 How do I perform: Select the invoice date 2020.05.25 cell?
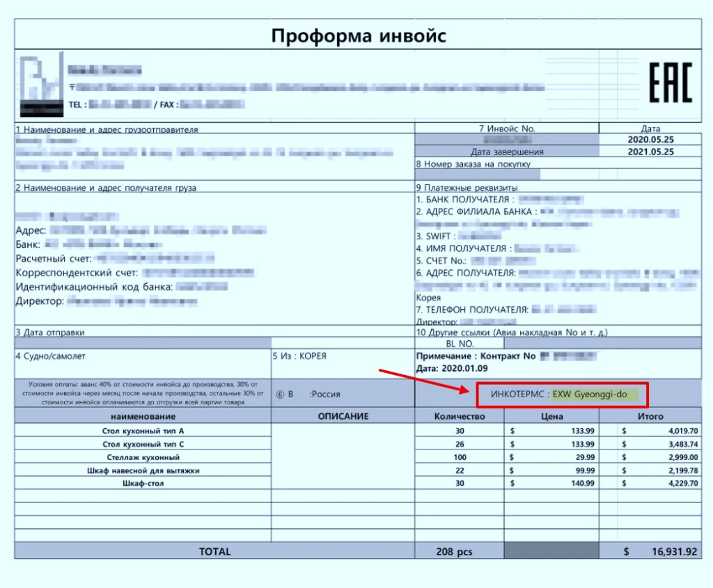[x=650, y=140]
